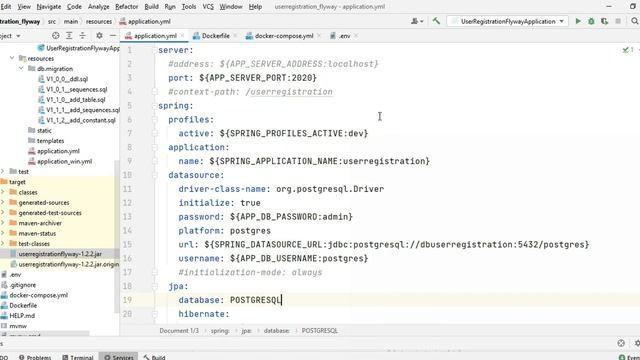Select opened file locate target icon

[x=56, y=36]
